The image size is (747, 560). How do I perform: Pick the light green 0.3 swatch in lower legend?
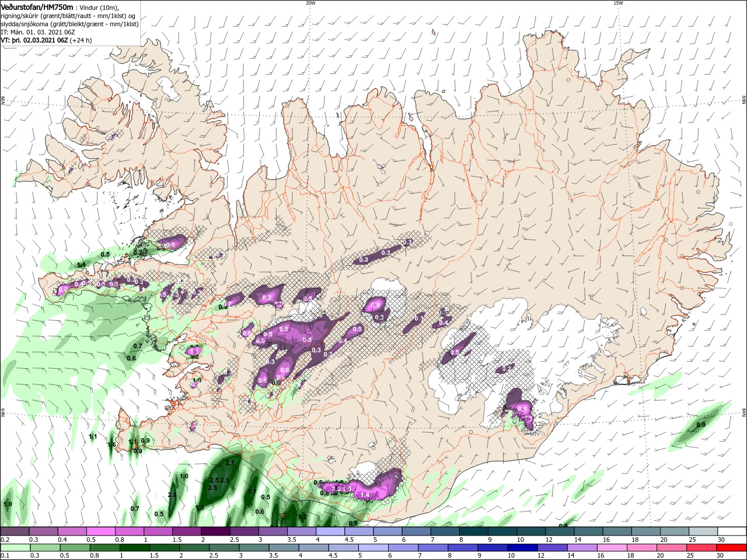coord(45,548)
